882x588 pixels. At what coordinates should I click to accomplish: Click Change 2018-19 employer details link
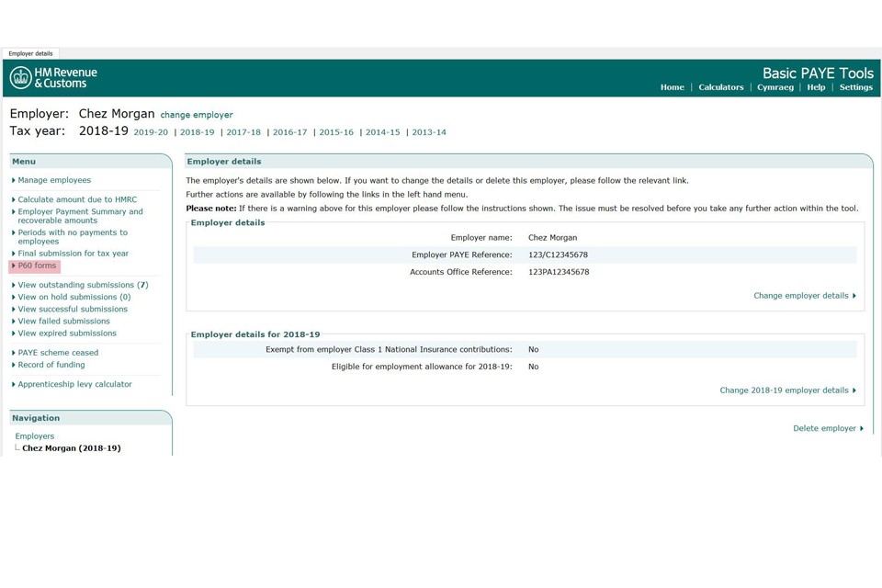[x=784, y=390]
